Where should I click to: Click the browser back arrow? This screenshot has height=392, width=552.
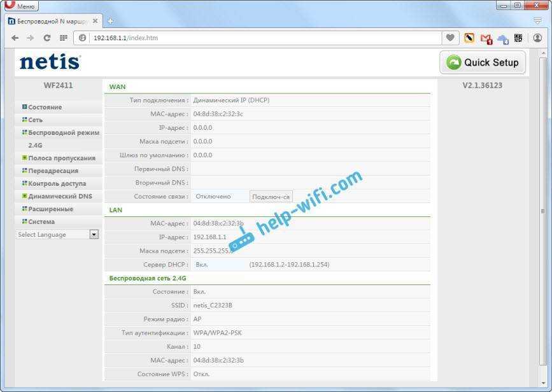point(15,38)
